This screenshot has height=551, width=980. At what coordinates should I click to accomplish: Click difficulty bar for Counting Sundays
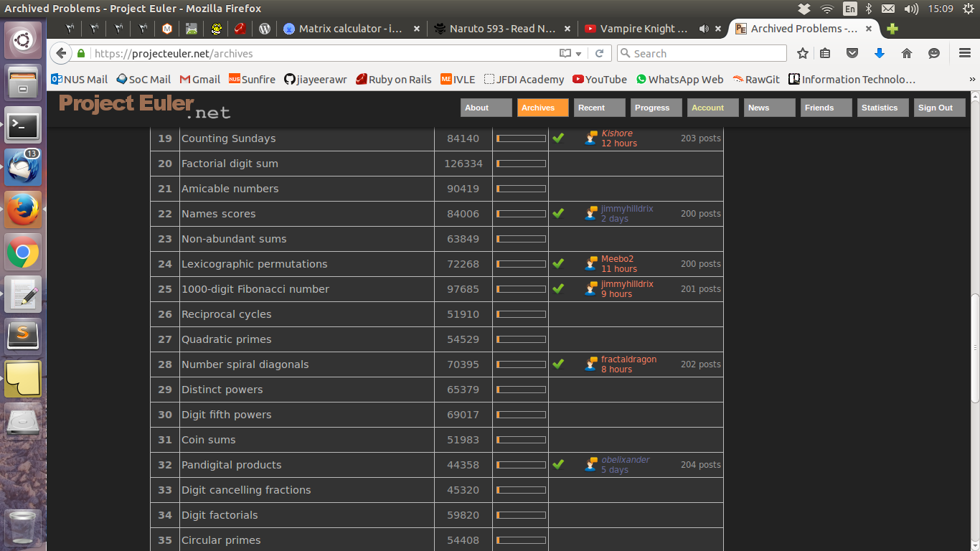[521, 138]
